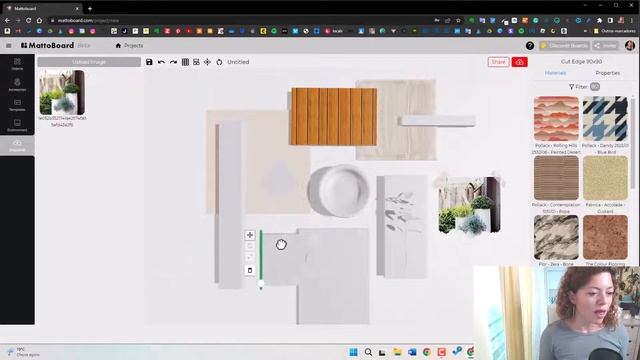Click the red cloud upload button

[520, 62]
